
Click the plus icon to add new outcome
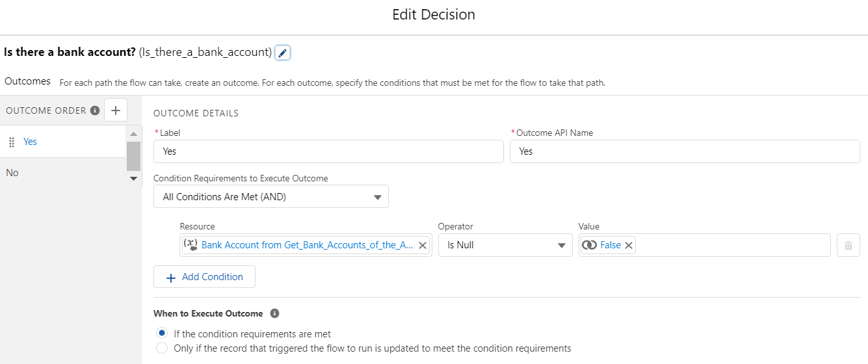(x=116, y=110)
